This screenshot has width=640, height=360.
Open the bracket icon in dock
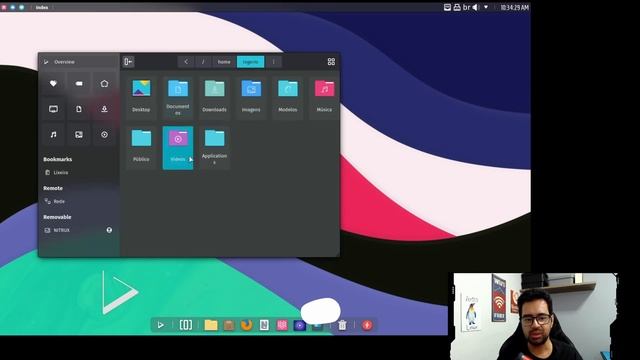186,325
